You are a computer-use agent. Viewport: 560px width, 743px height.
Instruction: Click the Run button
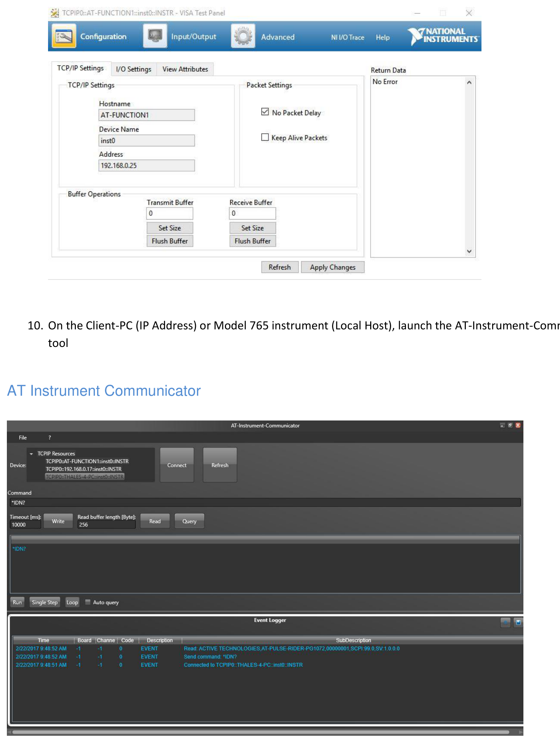point(17,602)
